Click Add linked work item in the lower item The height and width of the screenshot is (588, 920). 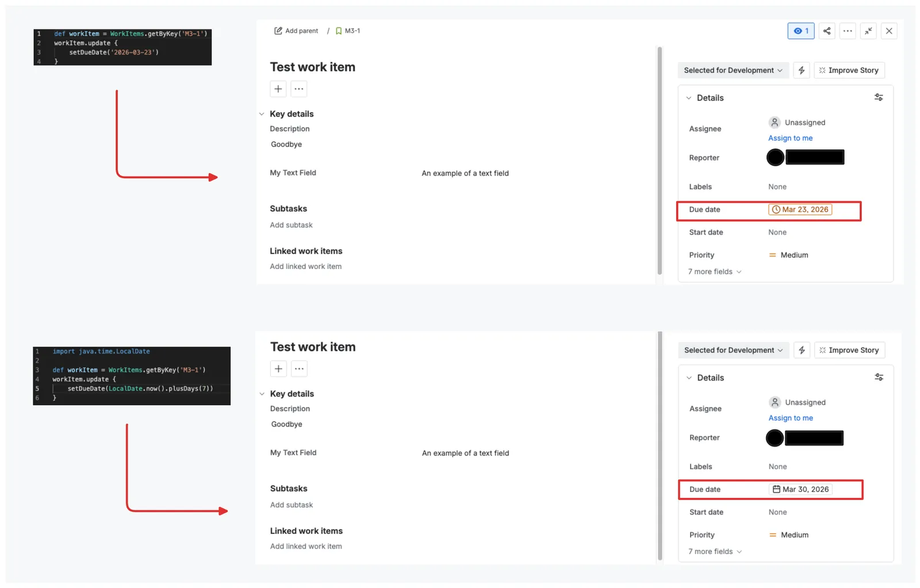306,547
